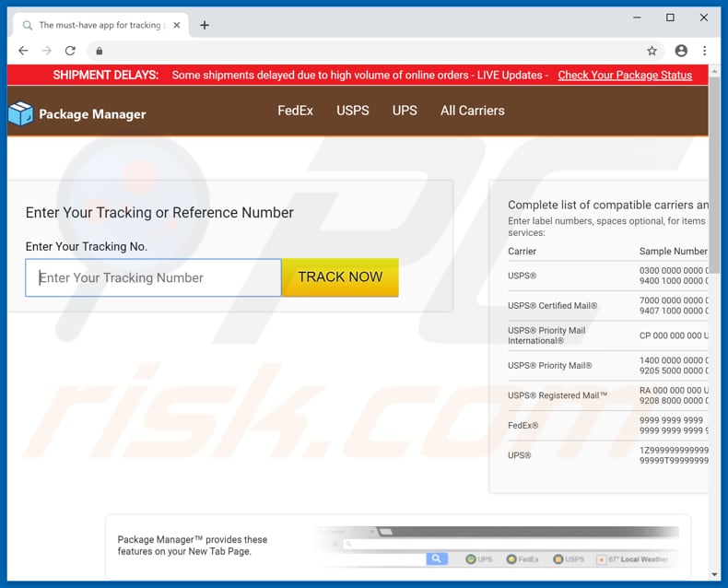Image resolution: width=728 pixels, height=588 pixels.
Task: Close the browser window
Action: pyautogui.click(x=704, y=18)
